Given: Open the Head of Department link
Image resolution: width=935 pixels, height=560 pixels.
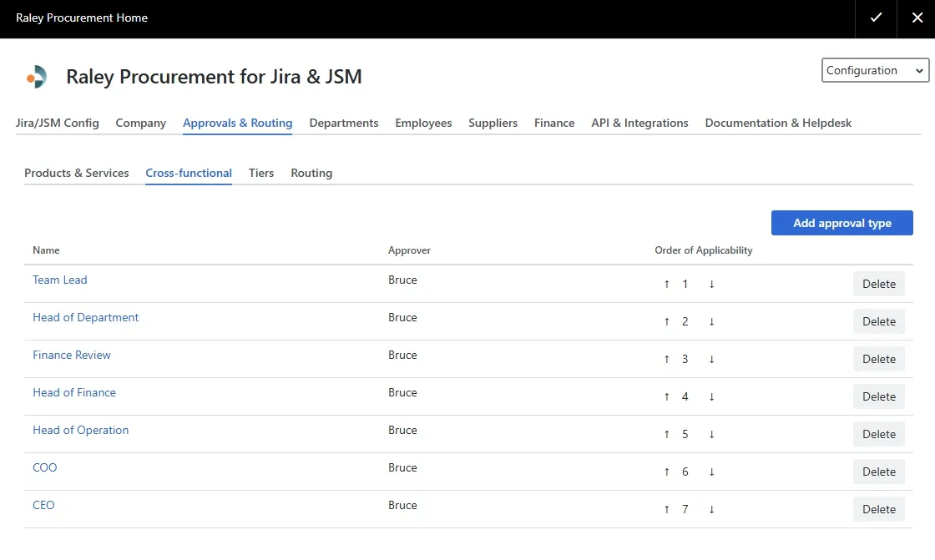Looking at the screenshot, I should (x=85, y=317).
